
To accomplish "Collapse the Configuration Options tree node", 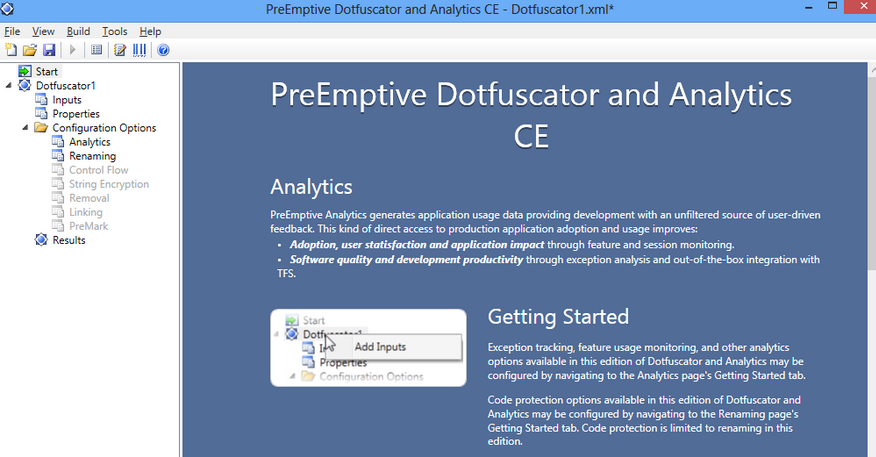I will 25,128.
